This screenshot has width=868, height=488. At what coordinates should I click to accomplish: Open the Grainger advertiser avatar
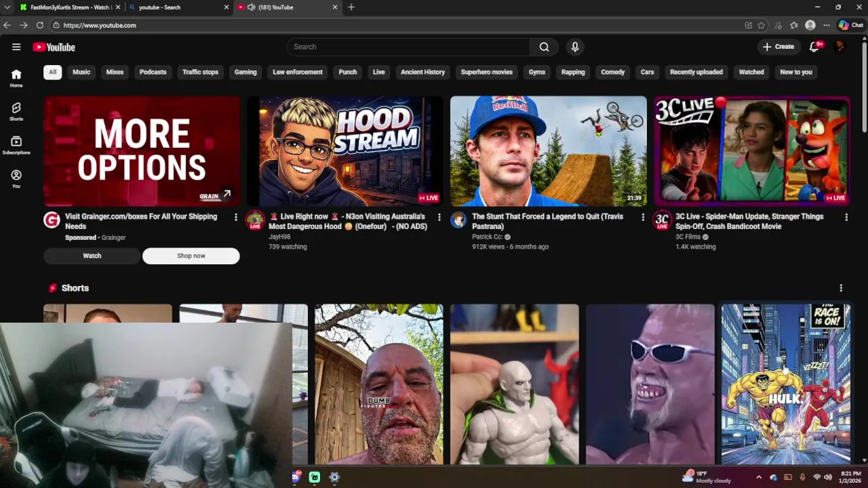coord(52,220)
